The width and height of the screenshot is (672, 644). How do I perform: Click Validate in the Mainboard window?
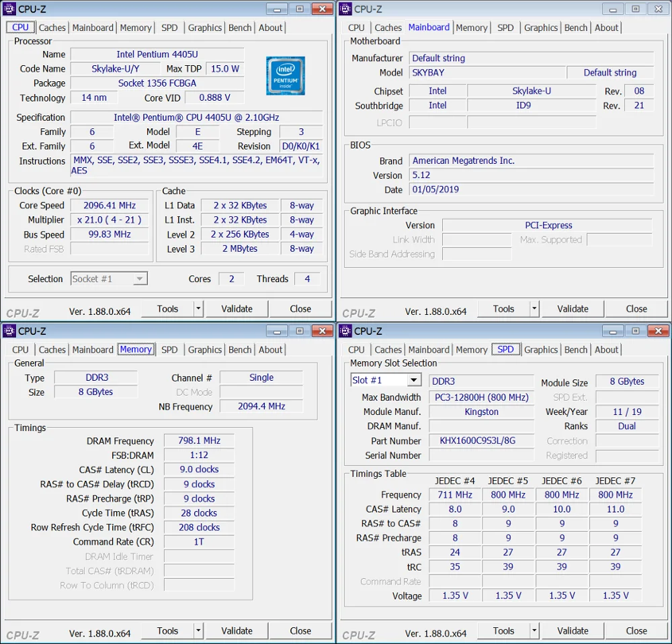click(573, 308)
